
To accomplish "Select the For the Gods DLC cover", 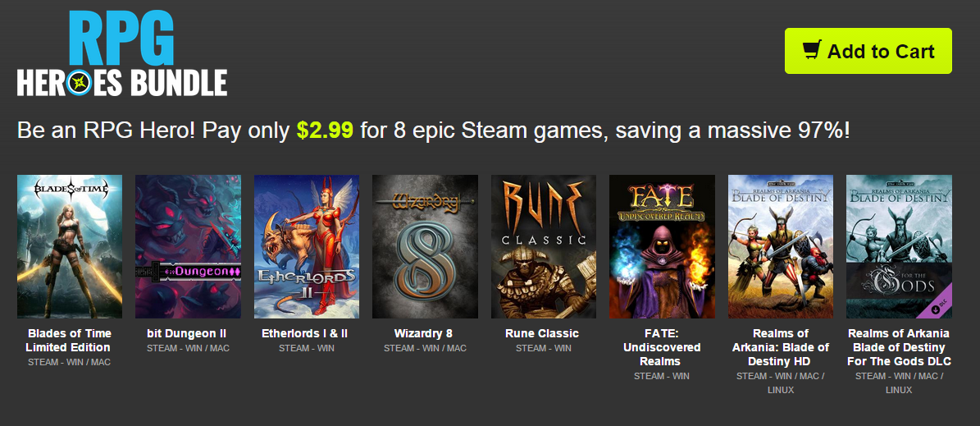I will pyautogui.click(x=899, y=246).
